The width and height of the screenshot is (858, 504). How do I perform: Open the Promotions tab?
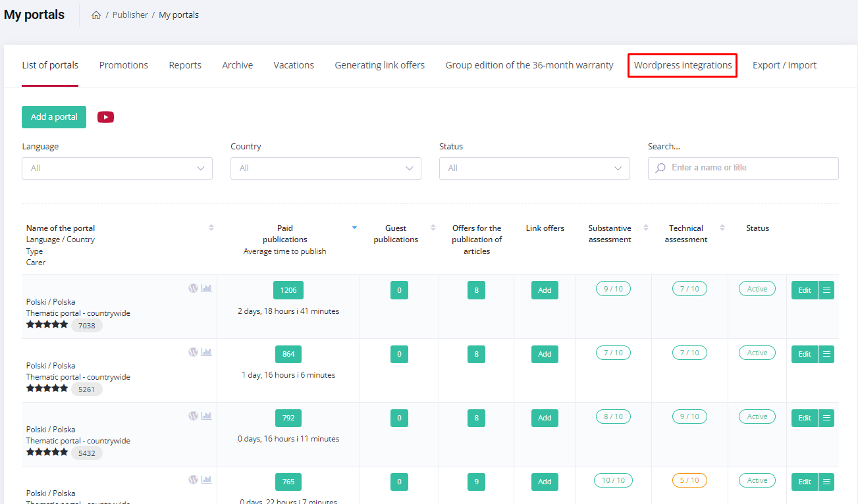[x=124, y=65]
